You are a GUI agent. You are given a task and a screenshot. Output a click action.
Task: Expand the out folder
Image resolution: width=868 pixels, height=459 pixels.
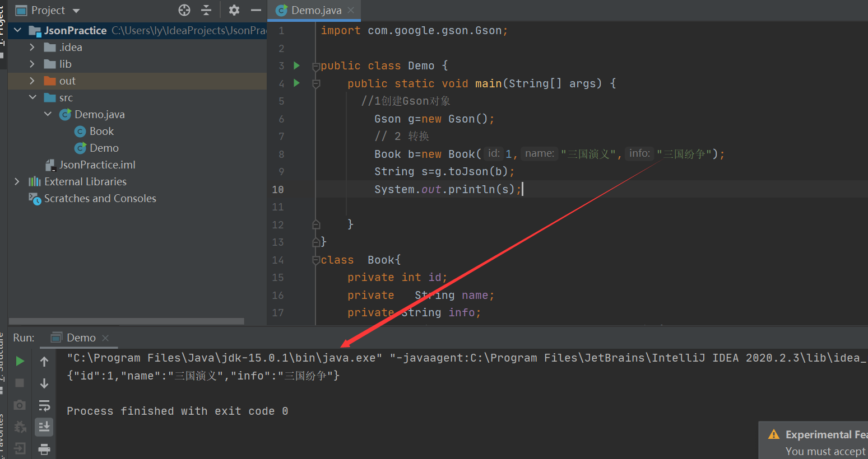point(32,81)
